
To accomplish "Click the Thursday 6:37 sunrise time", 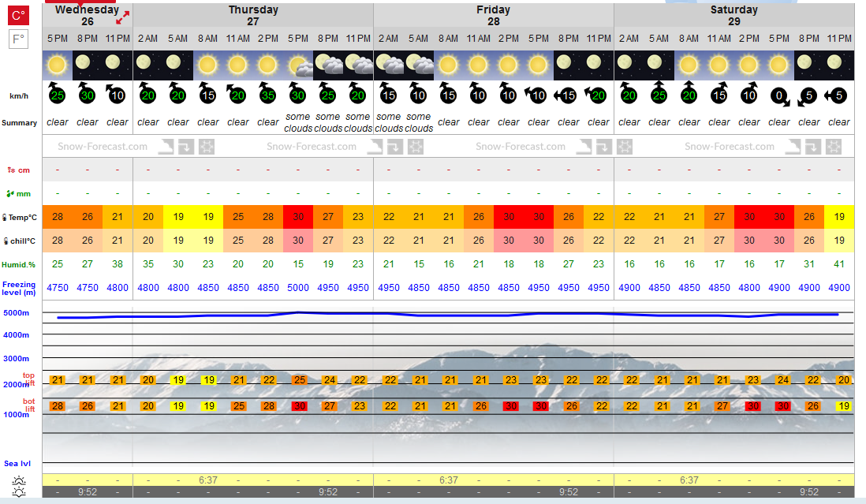I will (x=208, y=480).
